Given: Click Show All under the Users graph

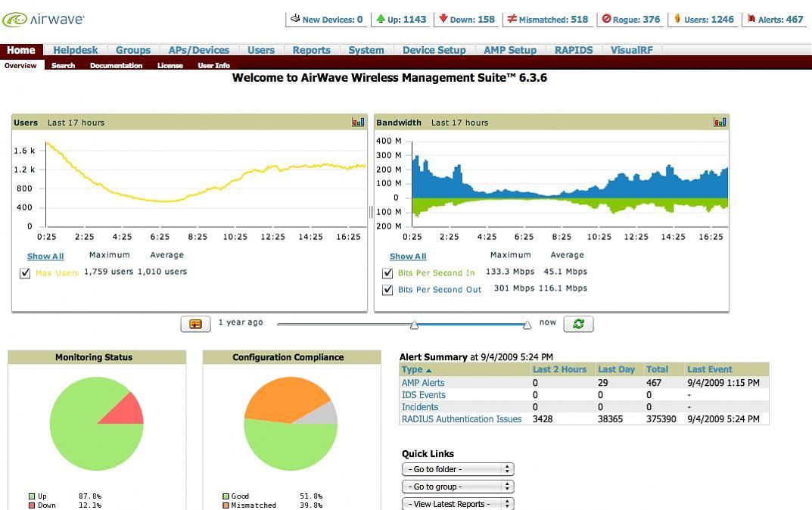Looking at the screenshot, I should [45, 257].
